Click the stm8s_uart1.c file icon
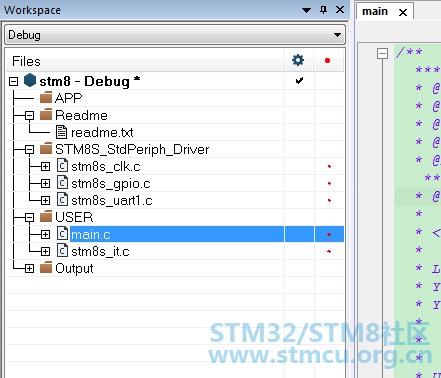The width and height of the screenshot is (441, 378). 62,200
